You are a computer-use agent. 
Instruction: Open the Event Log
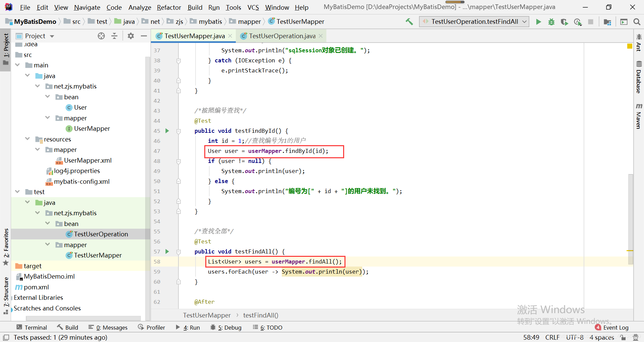612,327
